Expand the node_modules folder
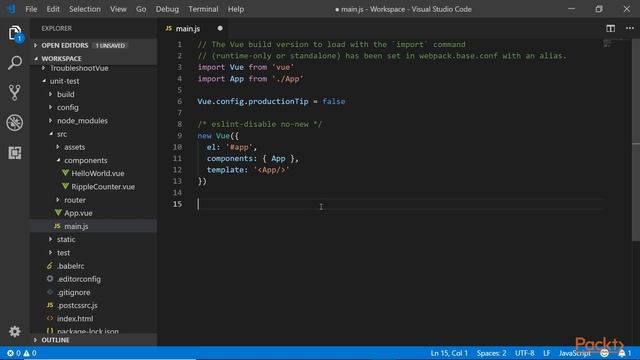 click(51, 120)
